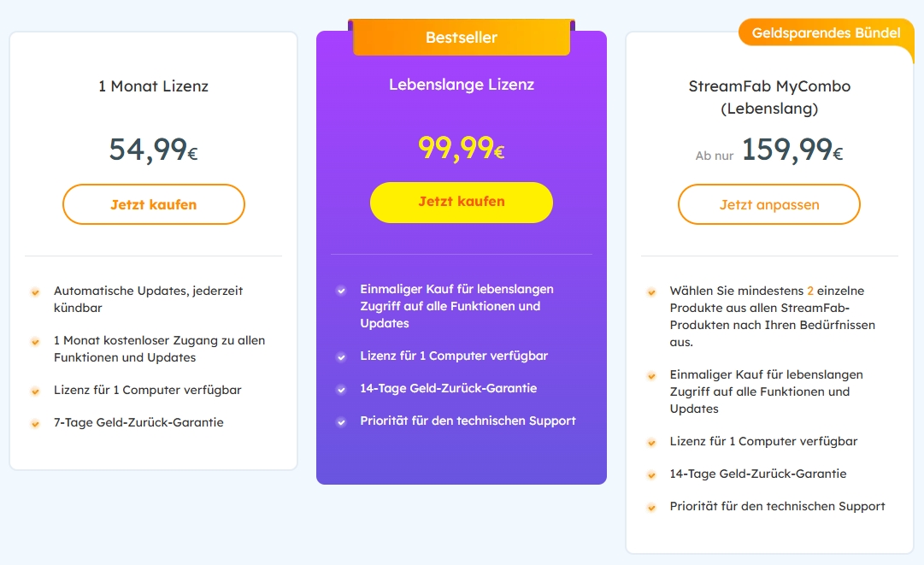Screen dimensions: 924x565
Task: Select 'Jetzt anpassen' for StreamFab MyCombo
Action: point(768,204)
